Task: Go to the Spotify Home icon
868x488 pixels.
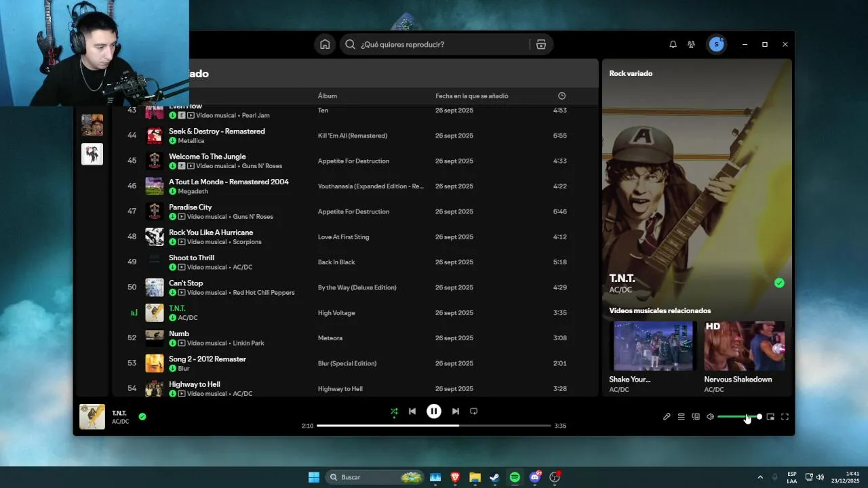Action: (325, 44)
